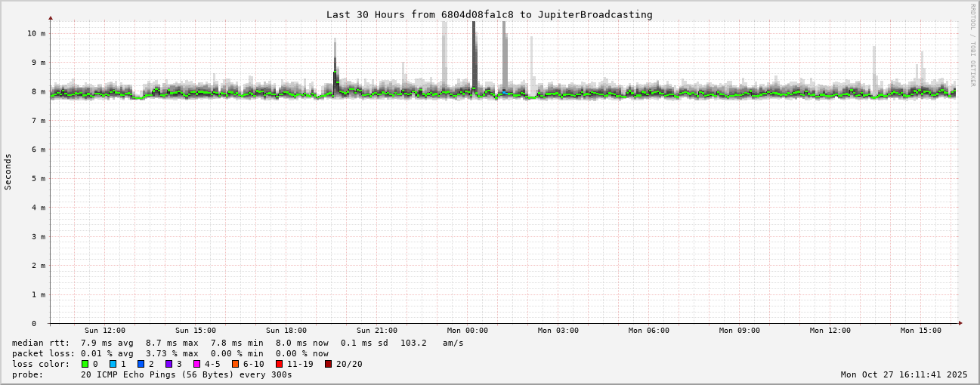Screen dimensions: 980x385
Task: Click the 'Mon 15:00' time axis label
Action: [920, 331]
